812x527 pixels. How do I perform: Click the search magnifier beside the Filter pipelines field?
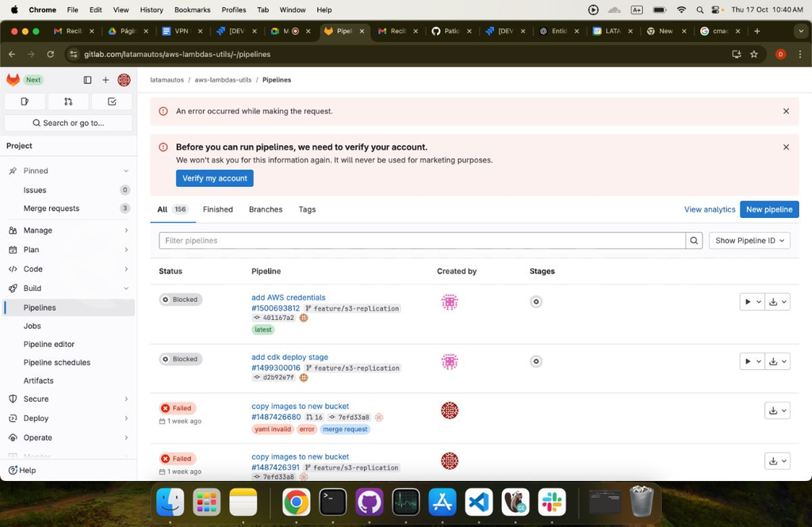click(x=694, y=240)
